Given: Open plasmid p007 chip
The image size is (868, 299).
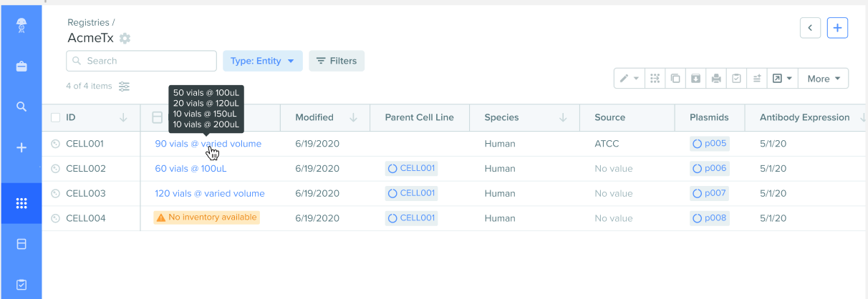Looking at the screenshot, I should tap(709, 193).
